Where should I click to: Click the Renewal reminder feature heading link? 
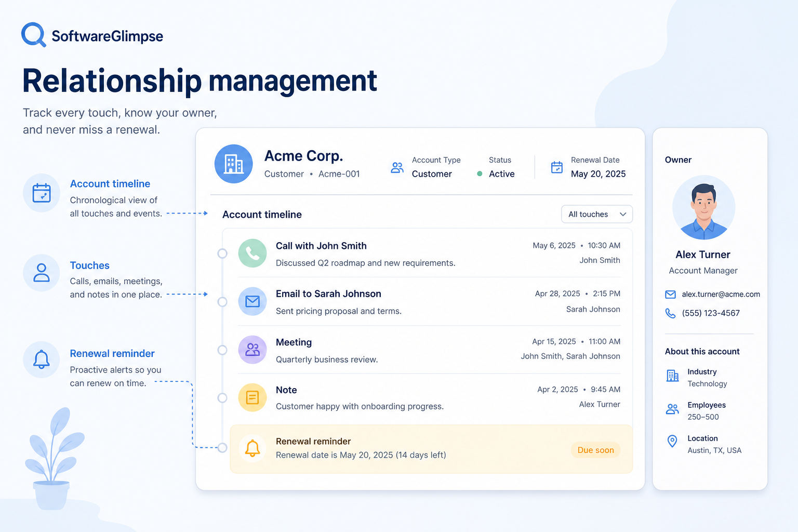pyautogui.click(x=112, y=353)
